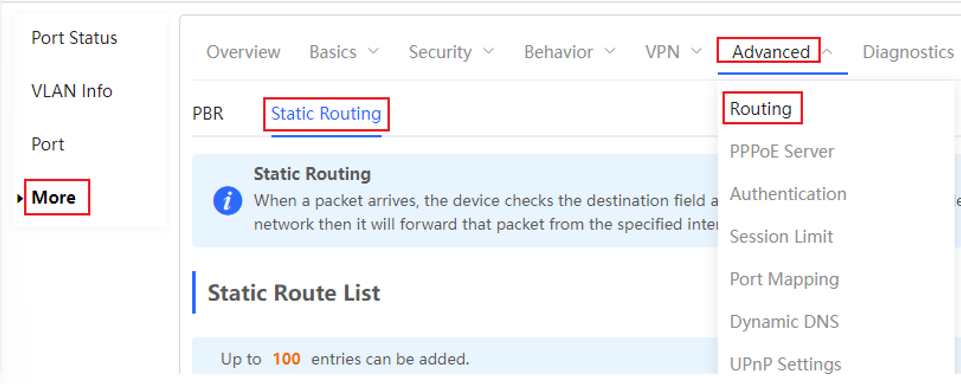
Task: Select the Static Routing tab
Action: 326,114
